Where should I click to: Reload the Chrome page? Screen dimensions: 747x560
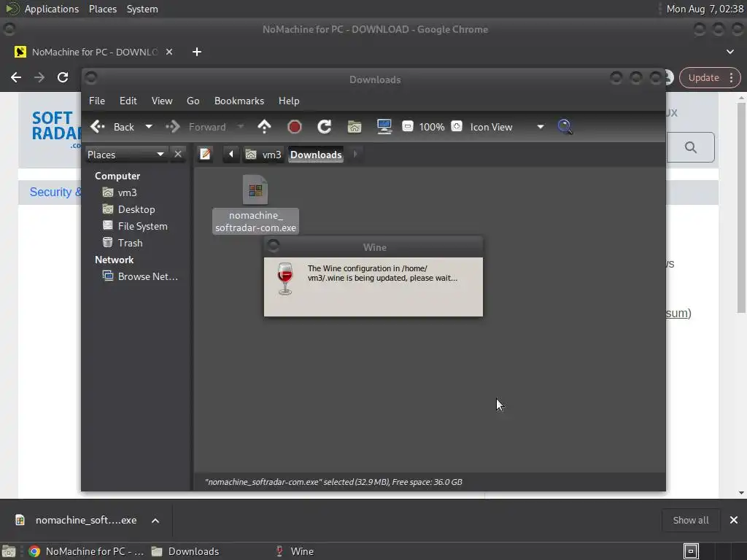tap(63, 77)
